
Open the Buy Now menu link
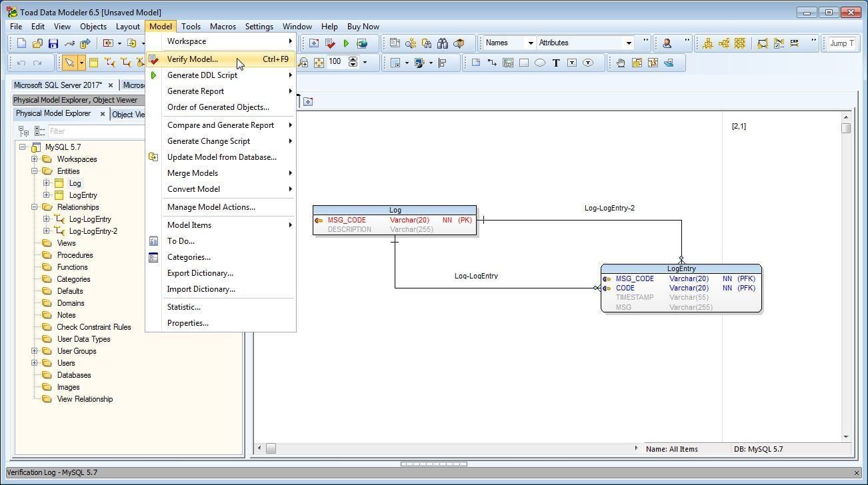coord(363,27)
